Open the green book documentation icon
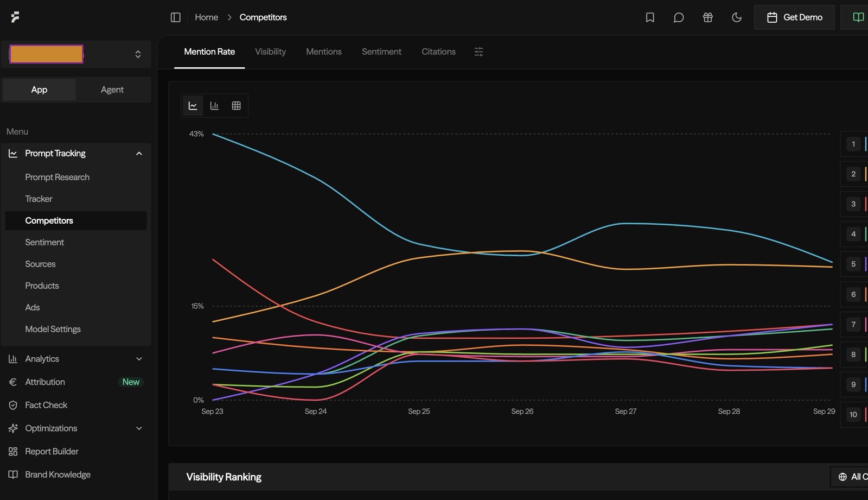Screen dimensions: 868x500 pyautogui.click(x=858, y=17)
